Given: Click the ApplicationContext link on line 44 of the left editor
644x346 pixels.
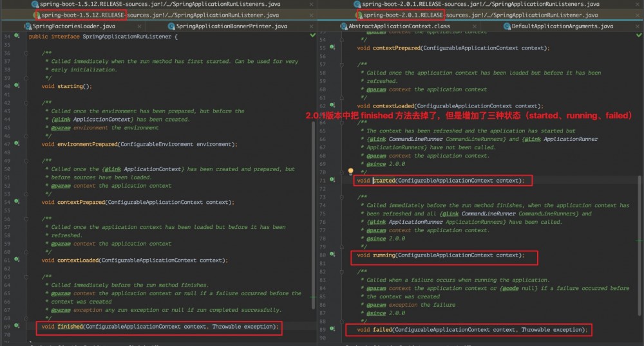Looking at the screenshot, I should pyautogui.click(x=102, y=119).
